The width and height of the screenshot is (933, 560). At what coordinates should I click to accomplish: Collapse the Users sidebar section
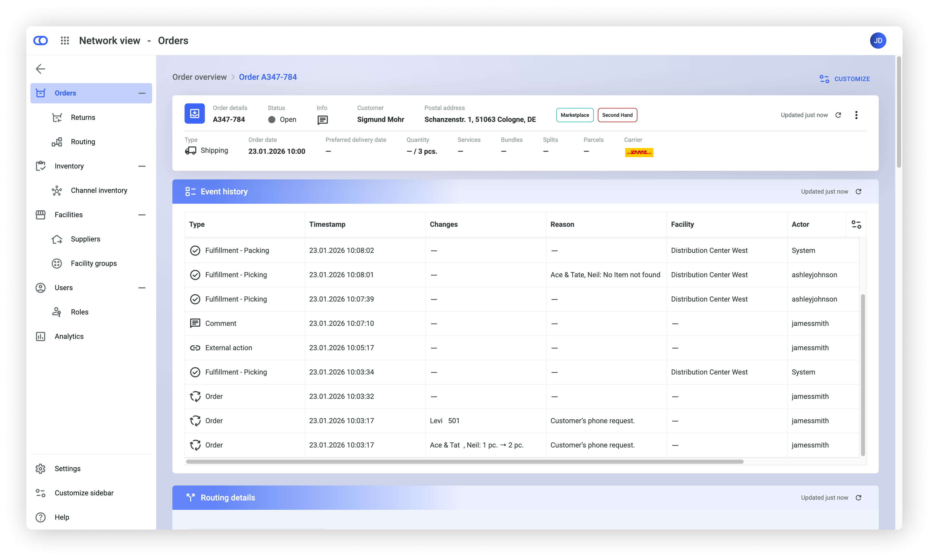(x=142, y=288)
